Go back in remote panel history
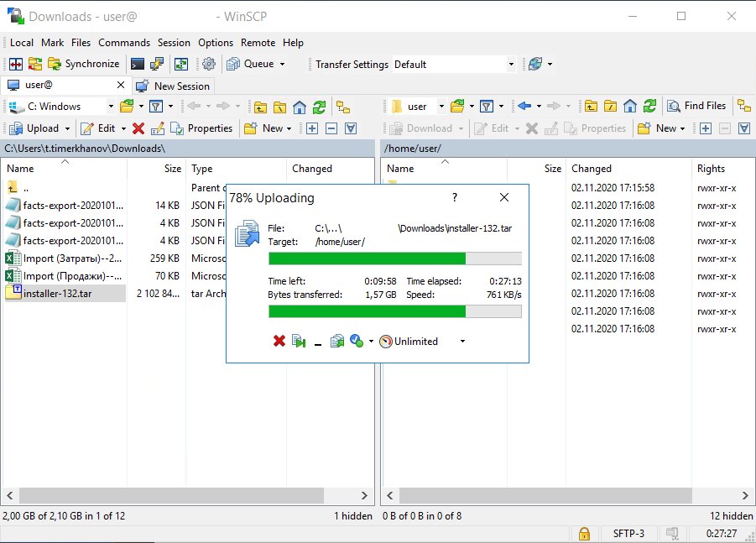The width and height of the screenshot is (756, 543). [x=524, y=106]
